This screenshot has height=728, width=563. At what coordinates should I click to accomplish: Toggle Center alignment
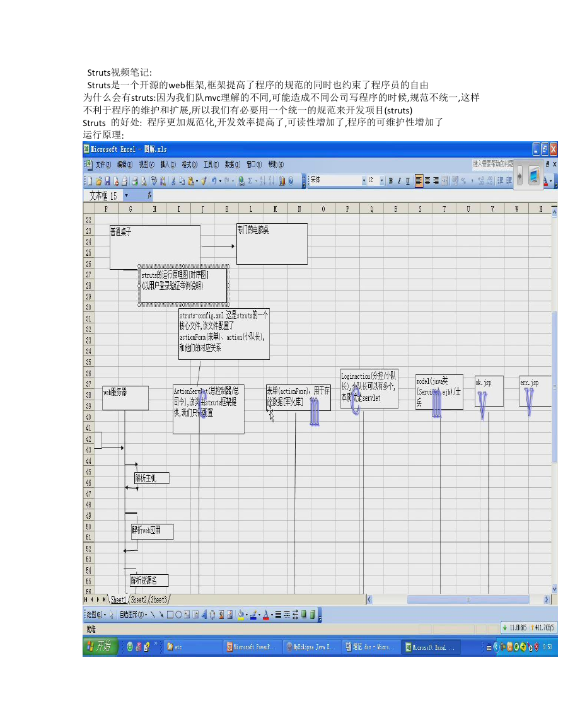[427, 181]
